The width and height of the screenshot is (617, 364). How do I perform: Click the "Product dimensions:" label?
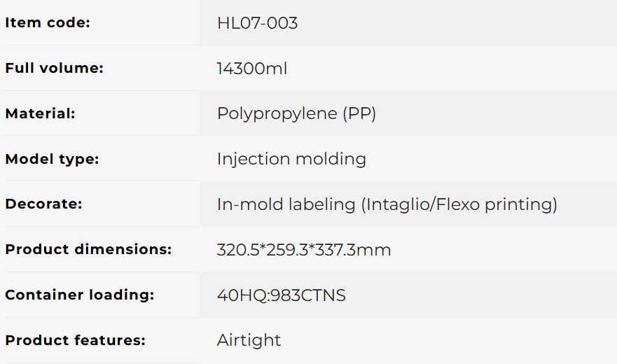88,249
